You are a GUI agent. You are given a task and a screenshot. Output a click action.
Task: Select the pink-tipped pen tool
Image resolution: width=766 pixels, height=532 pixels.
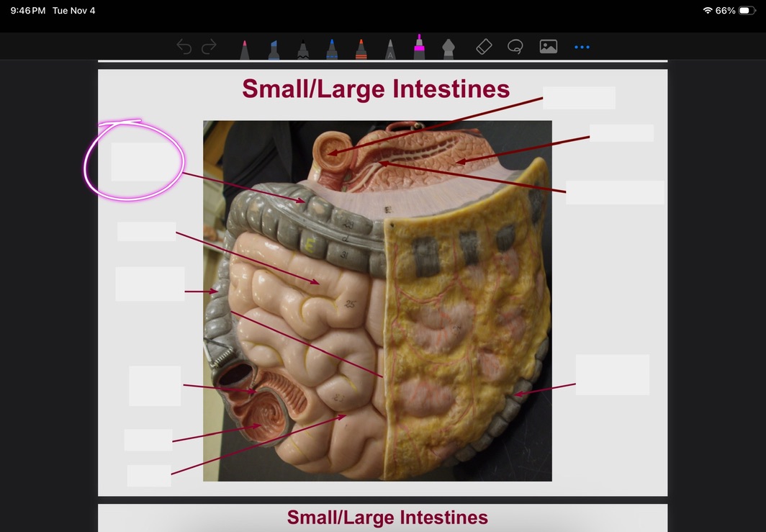pos(245,49)
